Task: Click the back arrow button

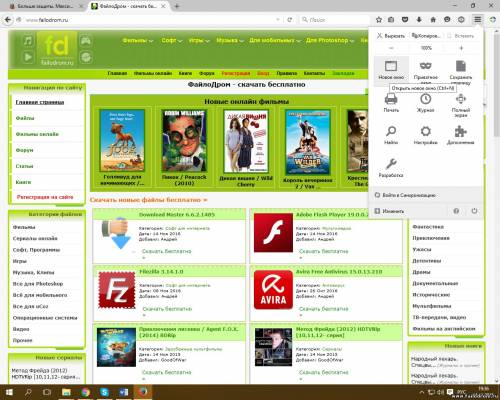Action: point(8,20)
